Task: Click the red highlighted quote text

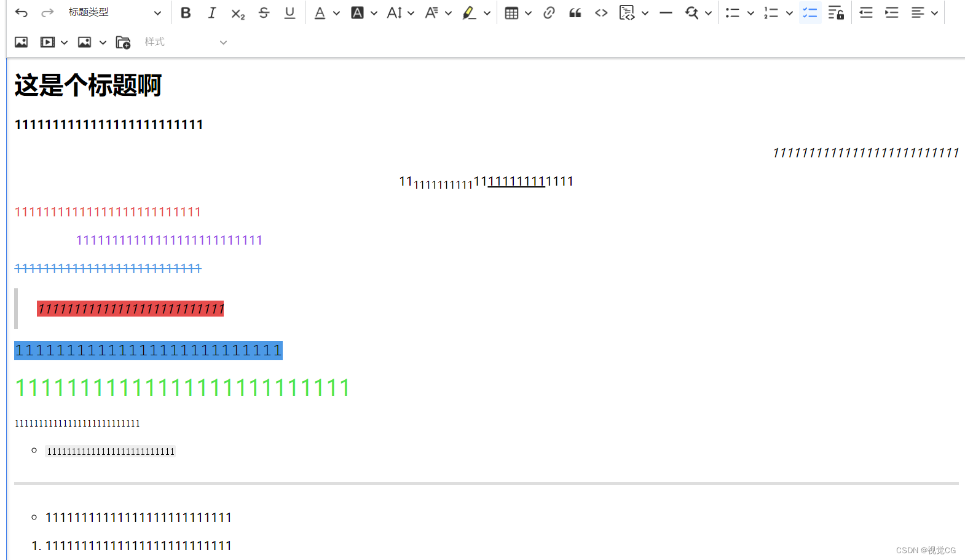Action: [x=130, y=309]
